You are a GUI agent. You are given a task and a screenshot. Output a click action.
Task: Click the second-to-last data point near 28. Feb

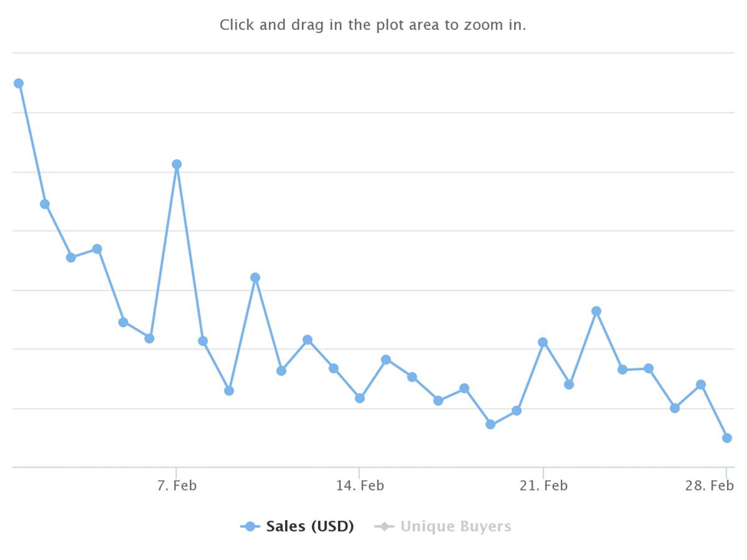pyautogui.click(x=701, y=385)
